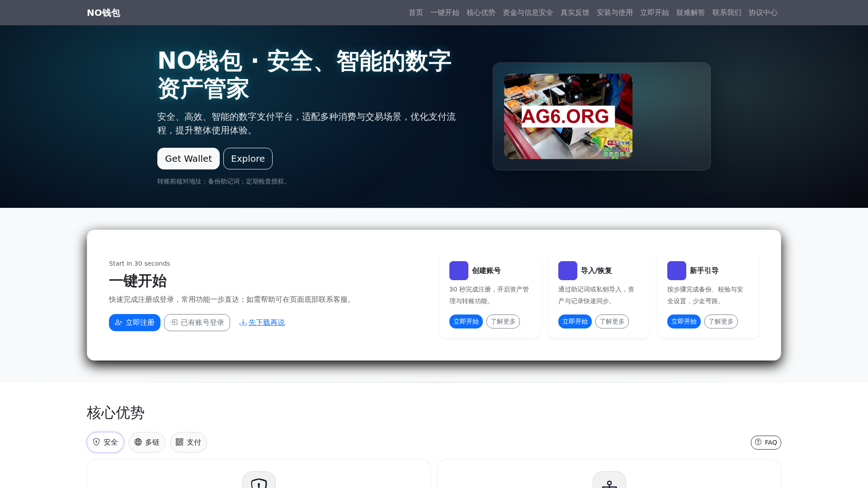Open the FAQ button
Screen dimensions: 868x488
pyautogui.click(x=766, y=442)
